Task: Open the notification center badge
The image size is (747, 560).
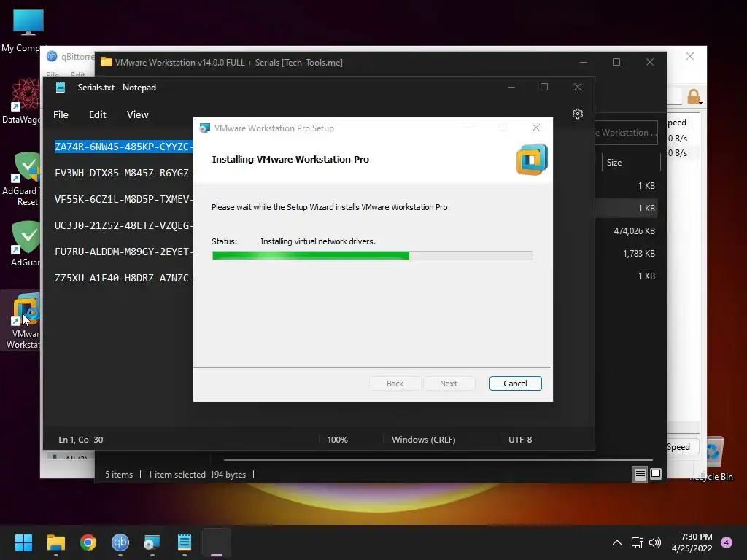Action: click(726, 542)
